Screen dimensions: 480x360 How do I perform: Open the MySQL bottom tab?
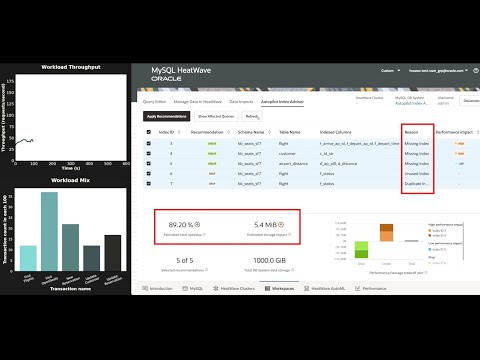point(193,288)
